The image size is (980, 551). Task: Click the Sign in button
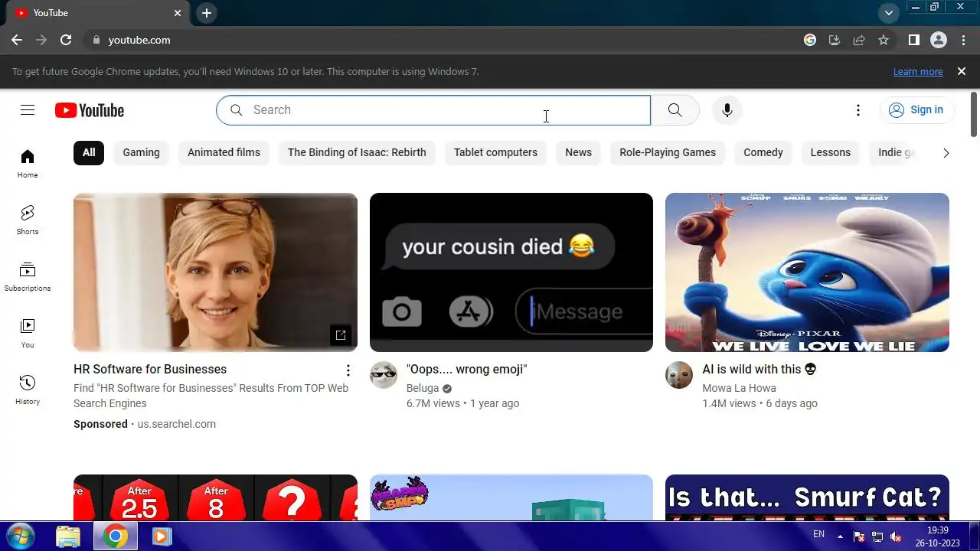coord(916,110)
